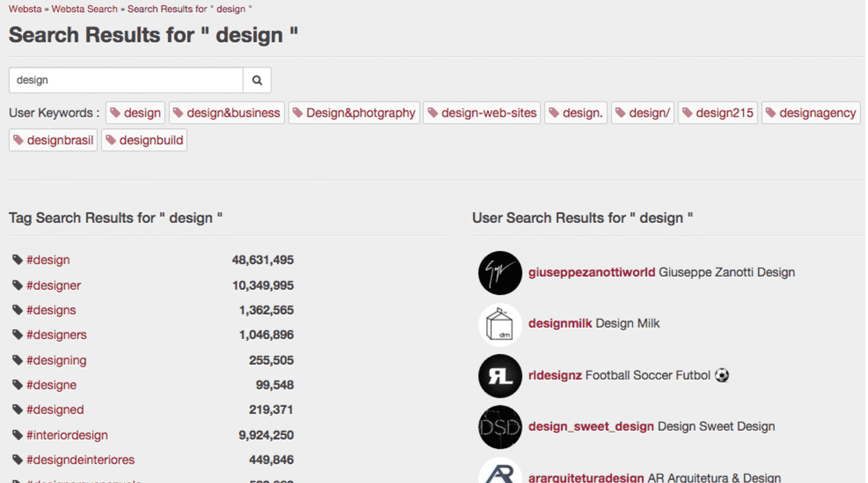Visit the design_sweet_design username link

tap(591, 426)
